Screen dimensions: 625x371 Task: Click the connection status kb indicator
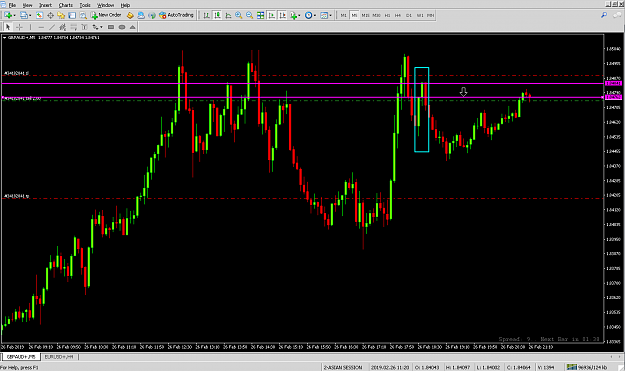click(x=588, y=367)
